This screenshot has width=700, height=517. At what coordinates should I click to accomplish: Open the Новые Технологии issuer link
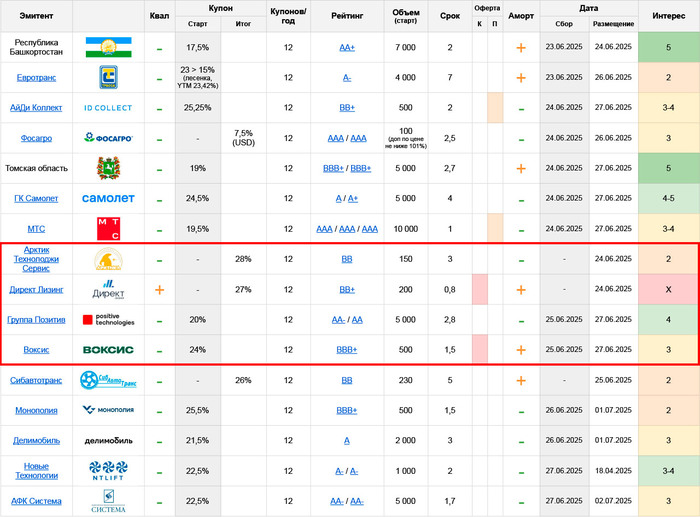[x=36, y=471]
